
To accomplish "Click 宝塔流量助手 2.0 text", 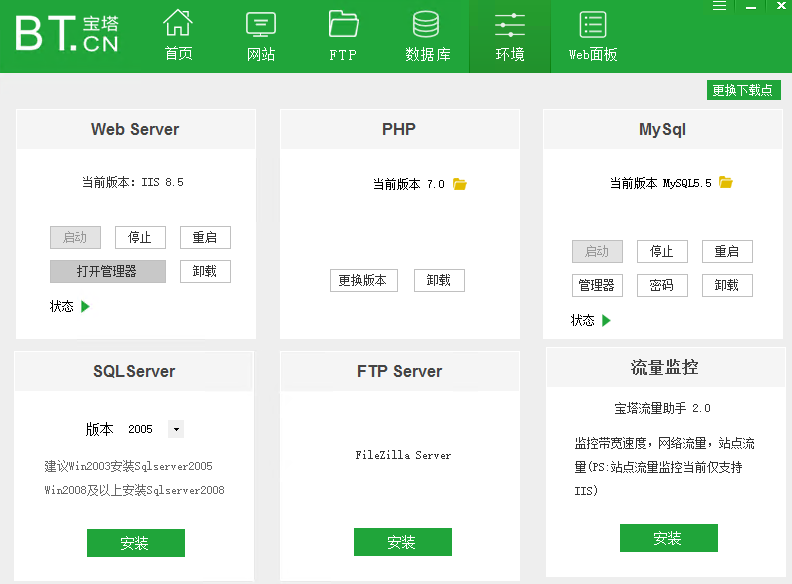I will (662, 408).
